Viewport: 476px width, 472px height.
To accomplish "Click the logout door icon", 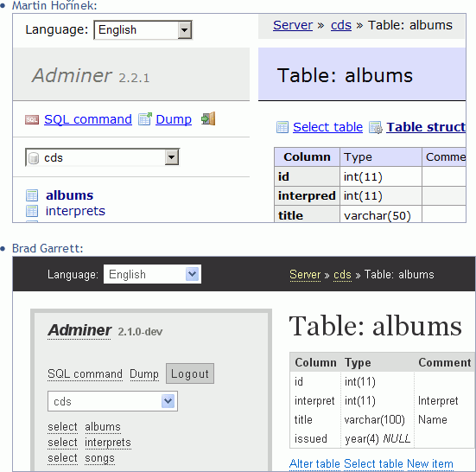I will click(x=208, y=118).
